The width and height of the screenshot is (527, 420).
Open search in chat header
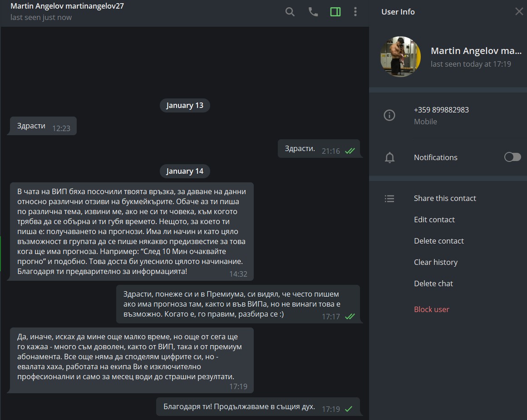pyautogui.click(x=290, y=12)
